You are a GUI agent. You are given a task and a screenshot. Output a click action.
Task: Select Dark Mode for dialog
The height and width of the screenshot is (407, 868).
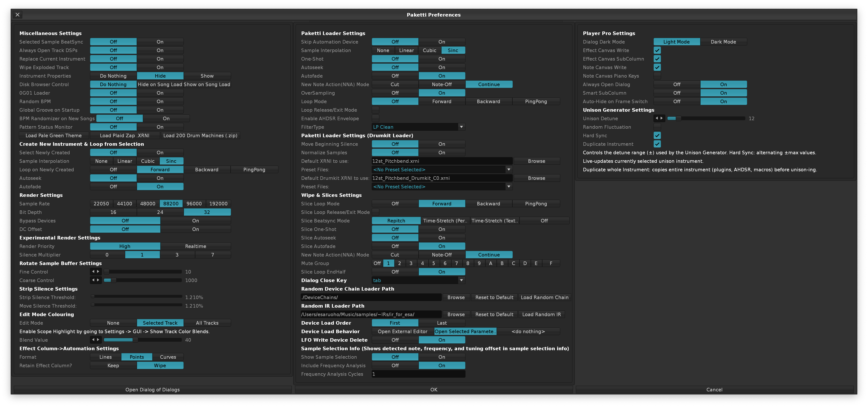723,42
